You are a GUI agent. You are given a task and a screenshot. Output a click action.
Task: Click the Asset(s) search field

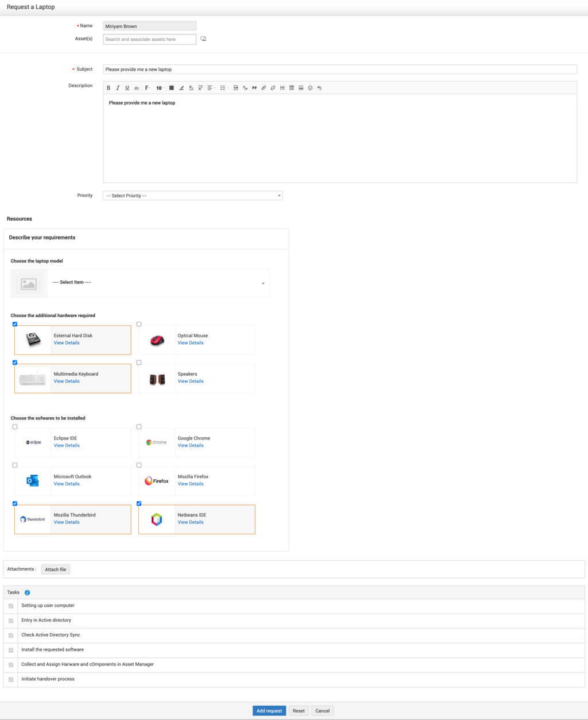pos(150,39)
